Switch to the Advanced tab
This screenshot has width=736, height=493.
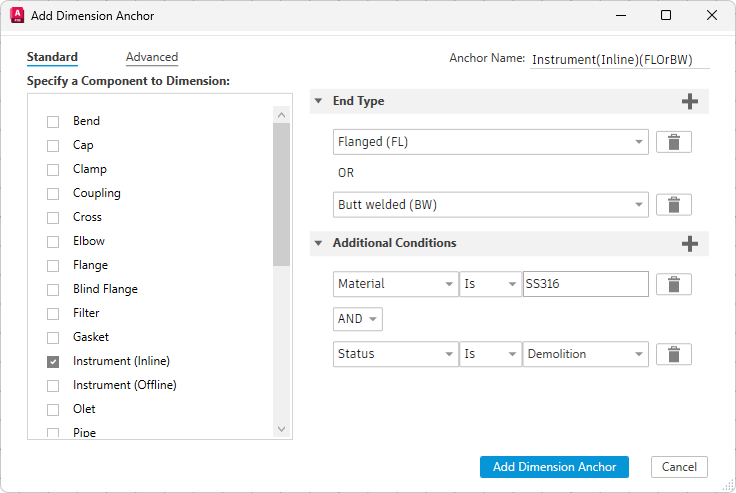[x=152, y=58]
